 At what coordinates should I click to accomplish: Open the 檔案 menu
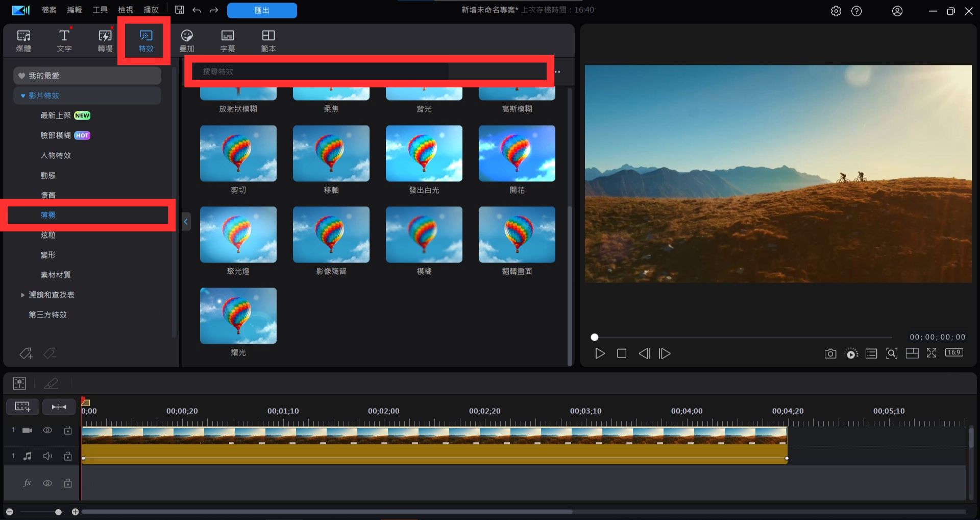(x=49, y=10)
